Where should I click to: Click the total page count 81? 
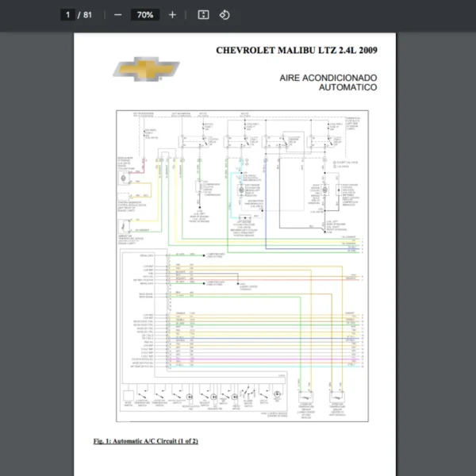pyautogui.click(x=87, y=15)
